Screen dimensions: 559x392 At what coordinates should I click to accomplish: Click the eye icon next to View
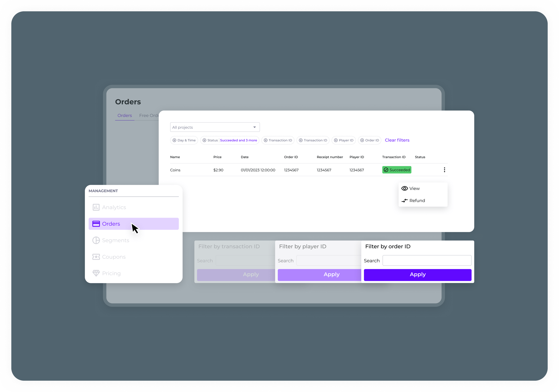404,189
